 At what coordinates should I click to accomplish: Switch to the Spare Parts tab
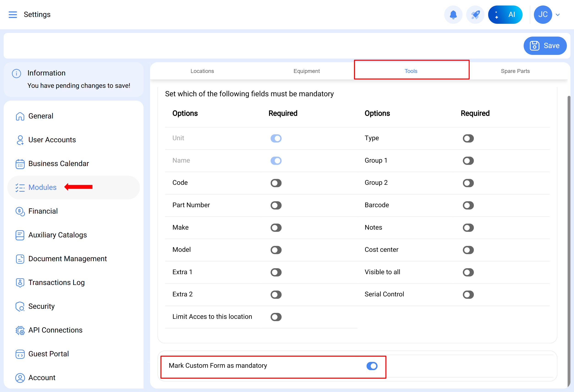point(515,71)
